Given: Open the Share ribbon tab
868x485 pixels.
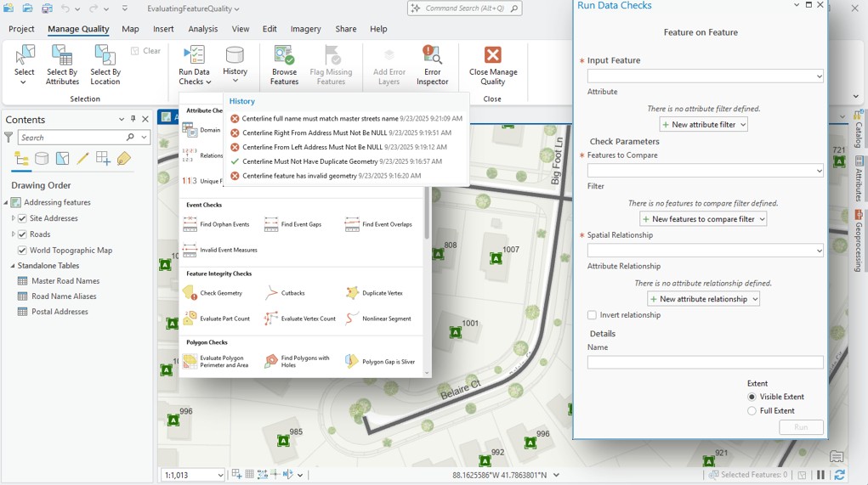Looking at the screenshot, I should [x=345, y=29].
